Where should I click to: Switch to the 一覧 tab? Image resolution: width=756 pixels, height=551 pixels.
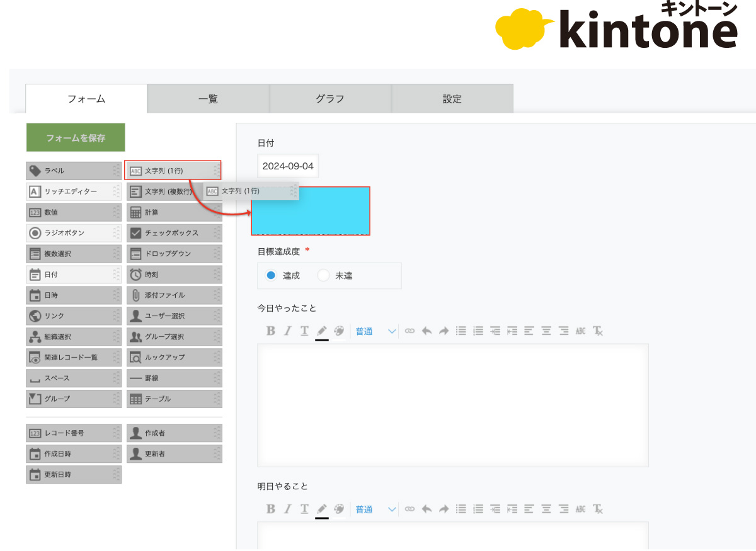coord(208,99)
